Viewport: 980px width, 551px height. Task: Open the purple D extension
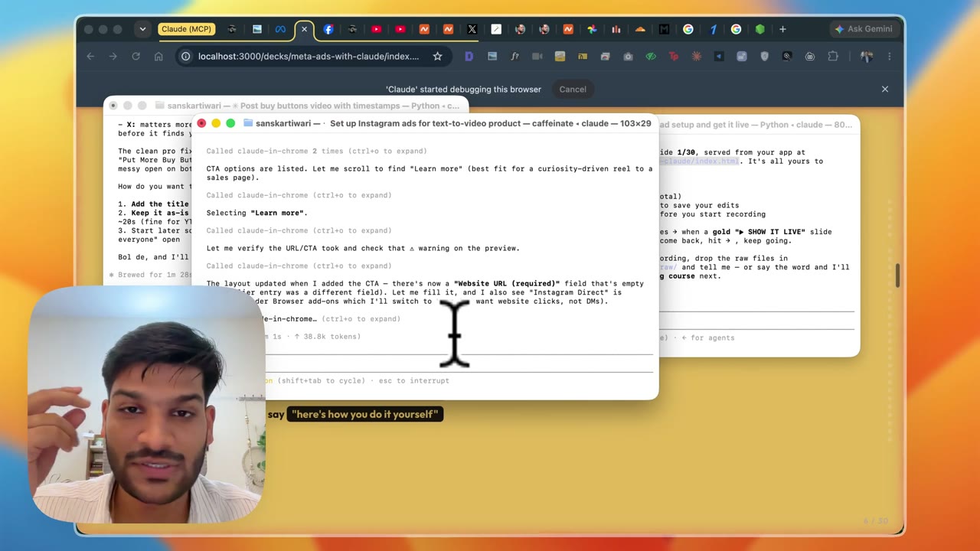pyautogui.click(x=469, y=56)
